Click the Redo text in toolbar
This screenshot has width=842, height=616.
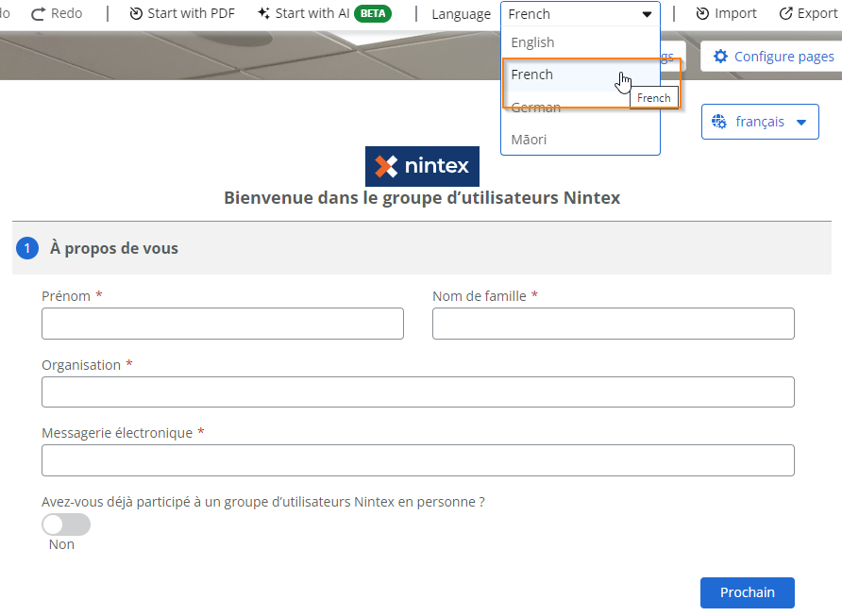[67, 13]
